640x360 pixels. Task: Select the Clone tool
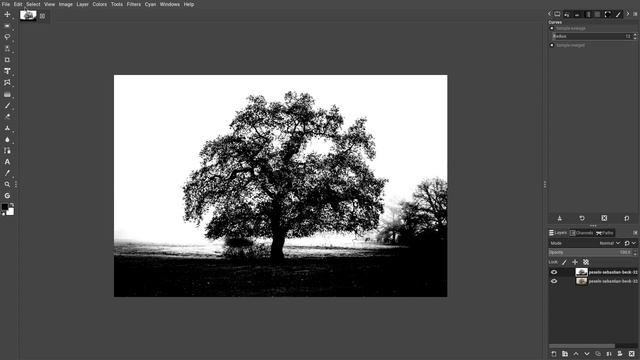(x=7, y=128)
